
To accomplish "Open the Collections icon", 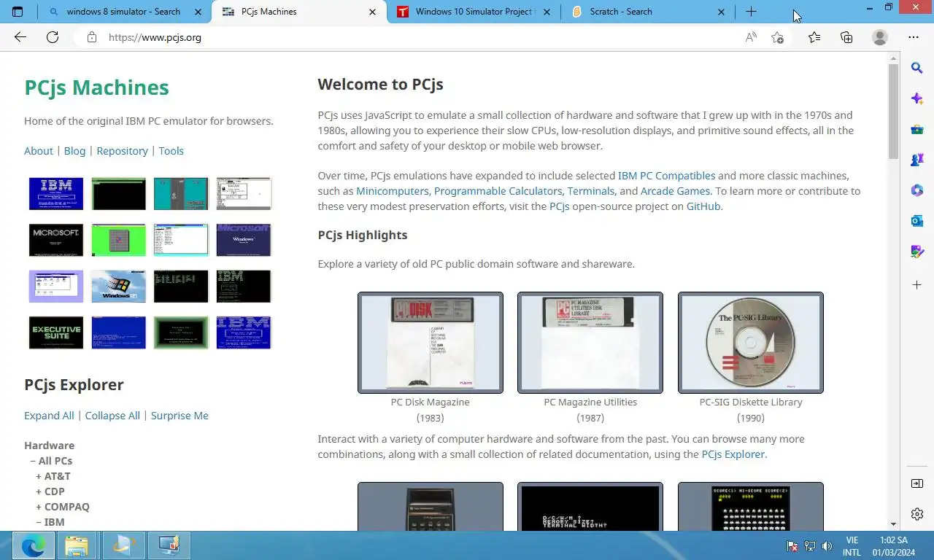I will [x=846, y=37].
